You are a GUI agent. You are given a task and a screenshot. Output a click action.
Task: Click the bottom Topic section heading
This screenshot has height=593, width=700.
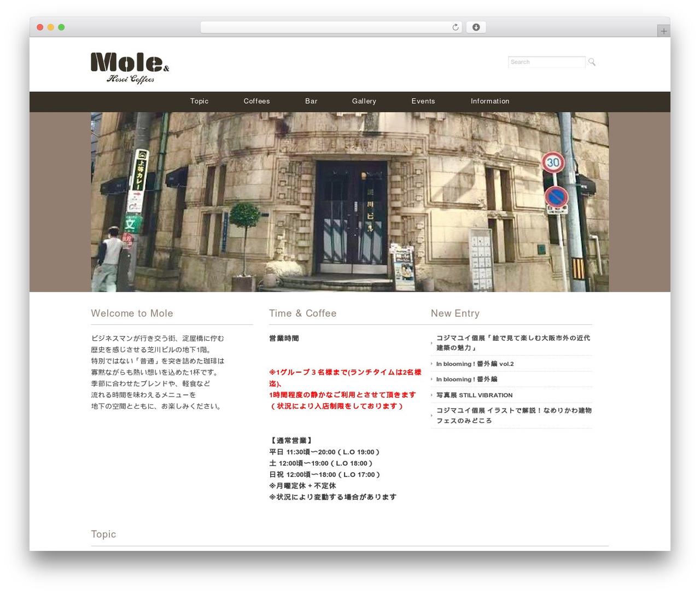pos(103,534)
